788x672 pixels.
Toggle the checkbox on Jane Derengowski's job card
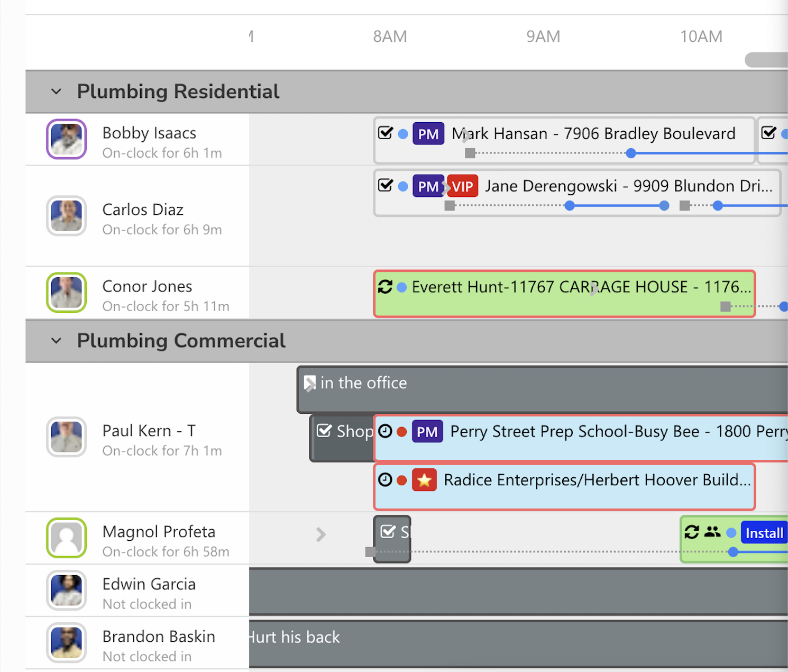tap(386, 186)
